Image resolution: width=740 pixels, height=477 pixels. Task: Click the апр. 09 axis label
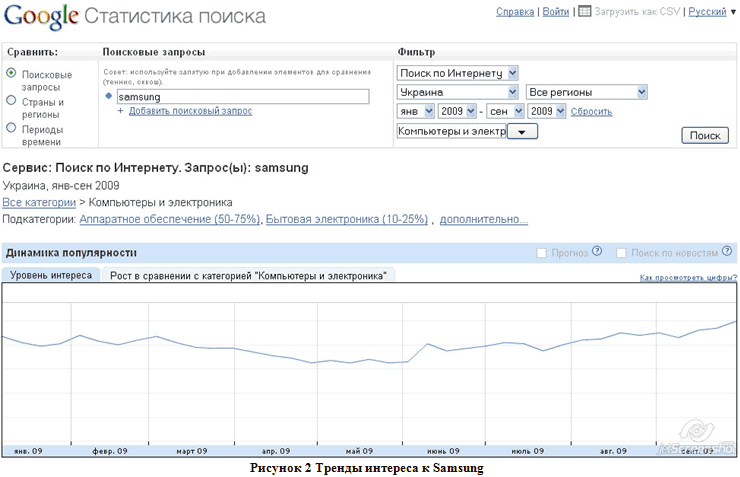(x=276, y=451)
